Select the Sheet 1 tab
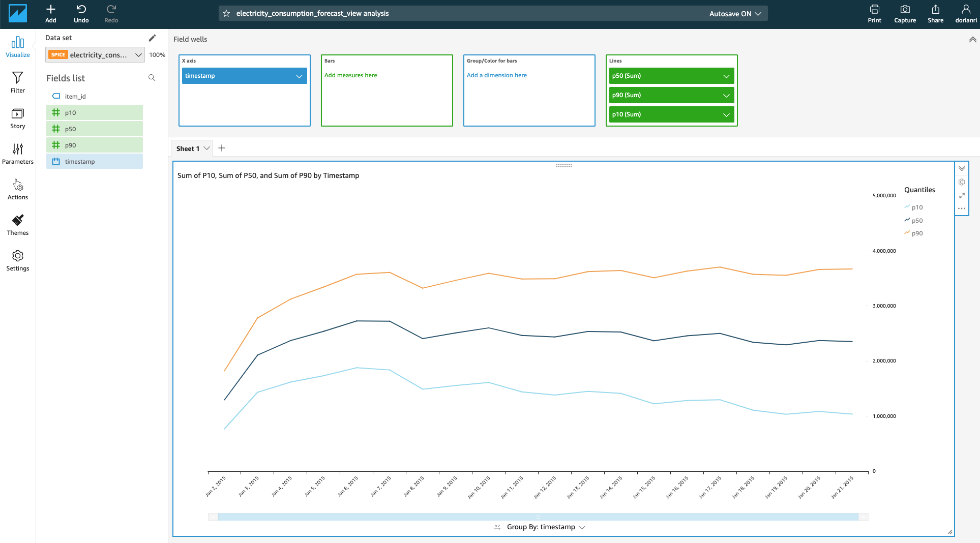Viewport: 980px width, 543px height. (x=188, y=148)
